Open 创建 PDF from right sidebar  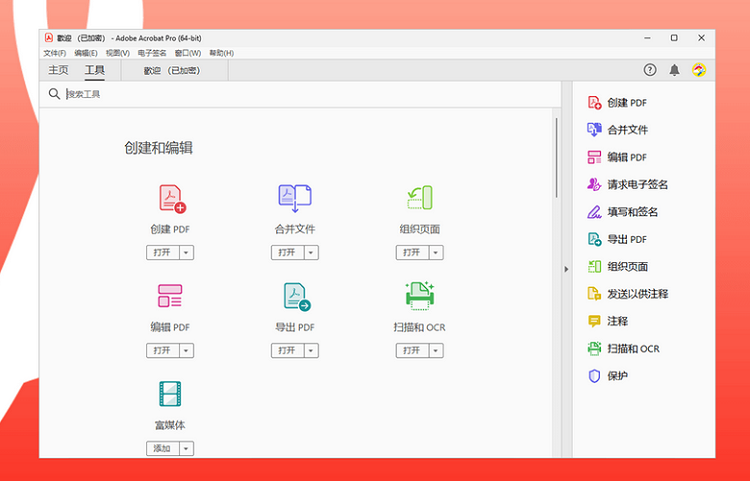[617, 103]
